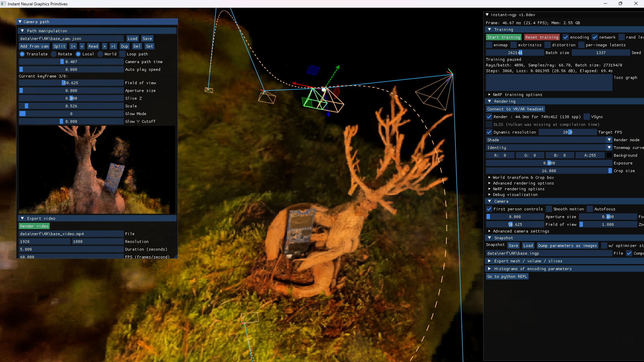Click the Read keyframe button

coord(93,46)
